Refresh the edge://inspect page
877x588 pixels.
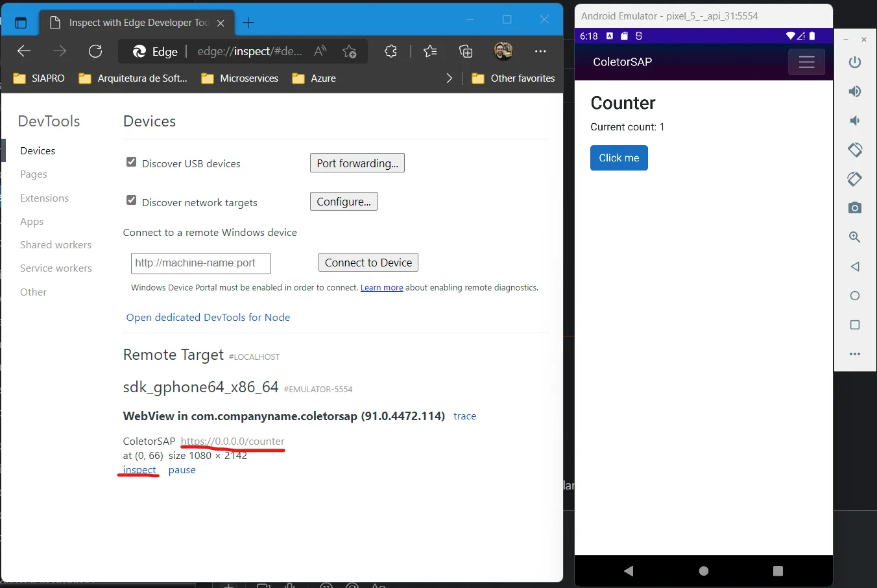[95, 51]
